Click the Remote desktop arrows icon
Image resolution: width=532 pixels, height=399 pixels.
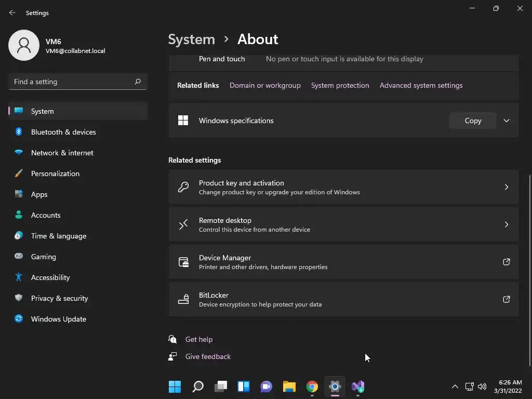coord(183,224)
